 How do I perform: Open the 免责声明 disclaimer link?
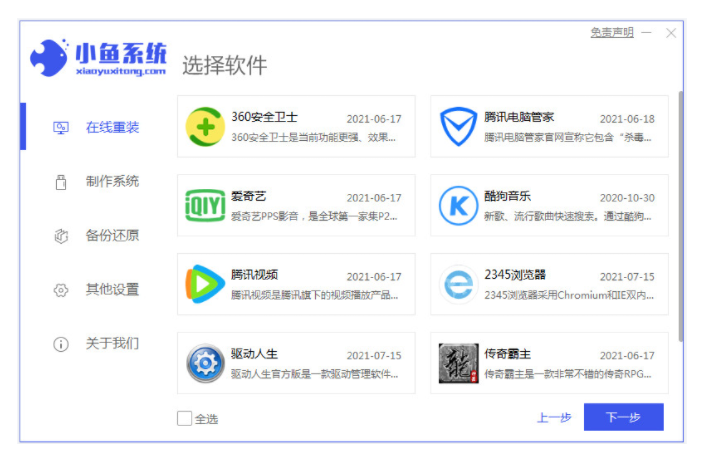coord(611,32)
